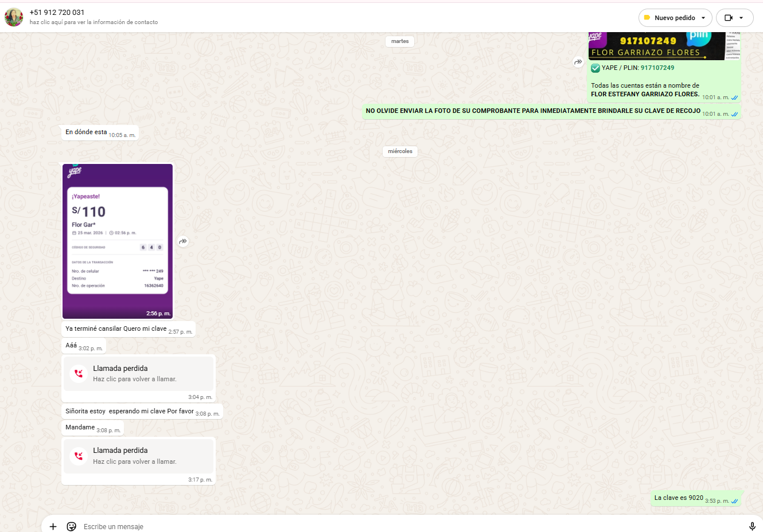Open the emoji picker icon
763x532 pixels.
click(72, 526)
